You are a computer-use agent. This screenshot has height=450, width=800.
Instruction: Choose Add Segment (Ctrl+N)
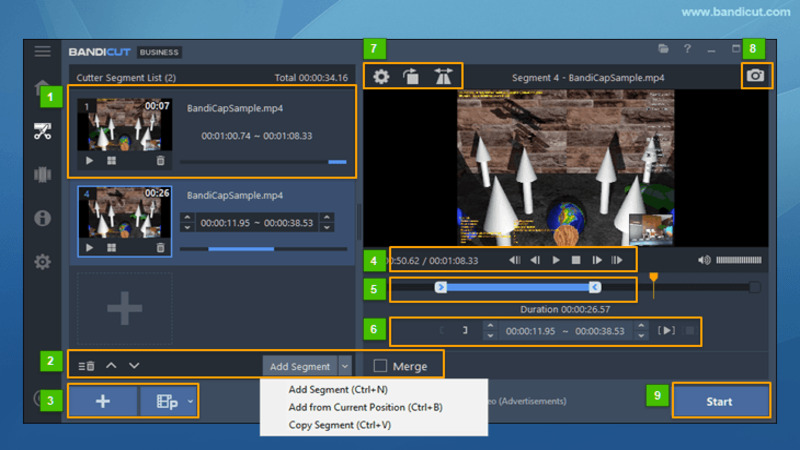[338, 389]
